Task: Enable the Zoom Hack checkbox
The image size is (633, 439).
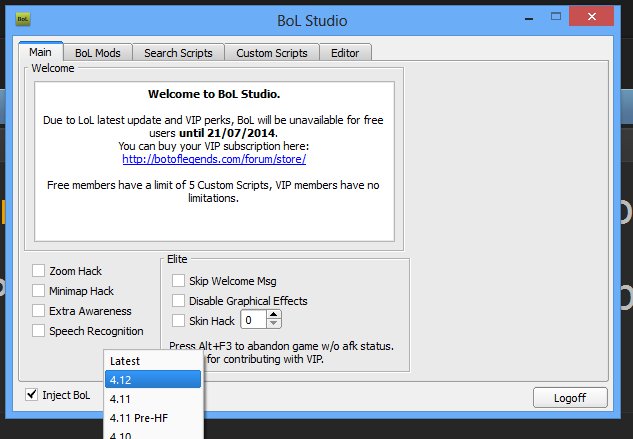Action: [38, 271]
